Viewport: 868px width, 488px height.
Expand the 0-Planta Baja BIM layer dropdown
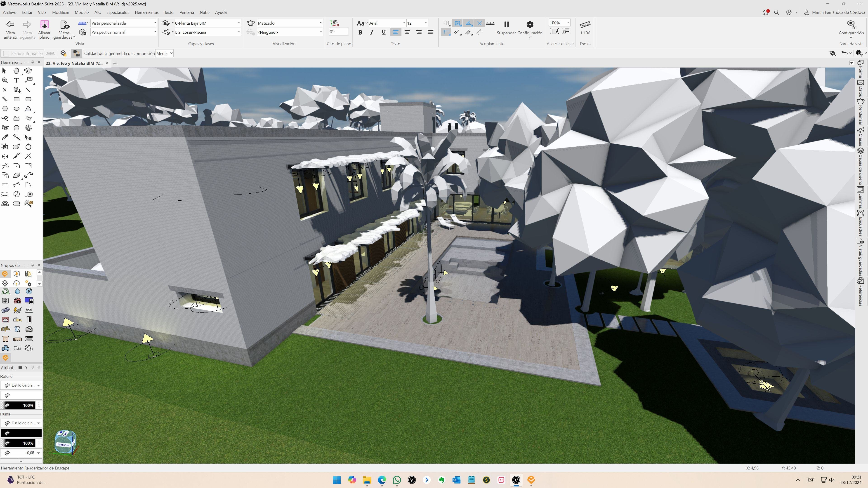[238, 23]
